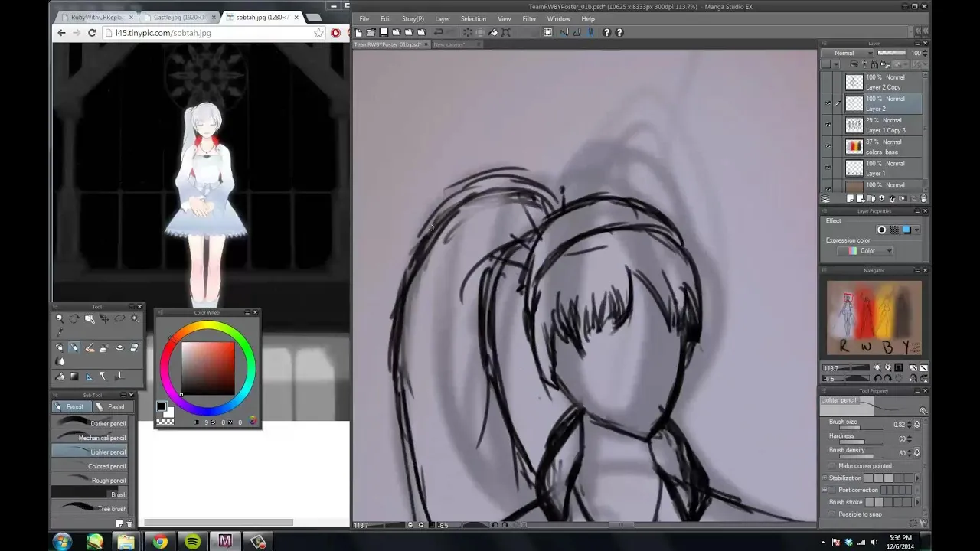Open the Filter menu
The image size is (980, 551).
pos(529,18)
